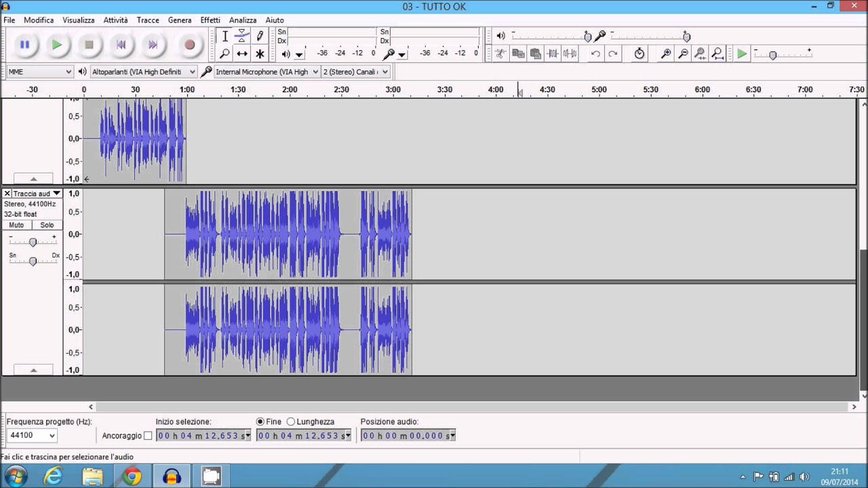Start recording with the Record button
The image size is (868, 488).
190,45
